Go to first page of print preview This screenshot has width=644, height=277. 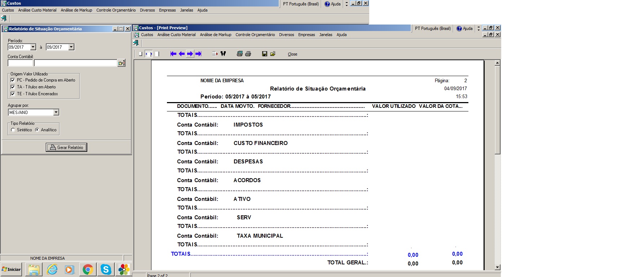[173, 54]
